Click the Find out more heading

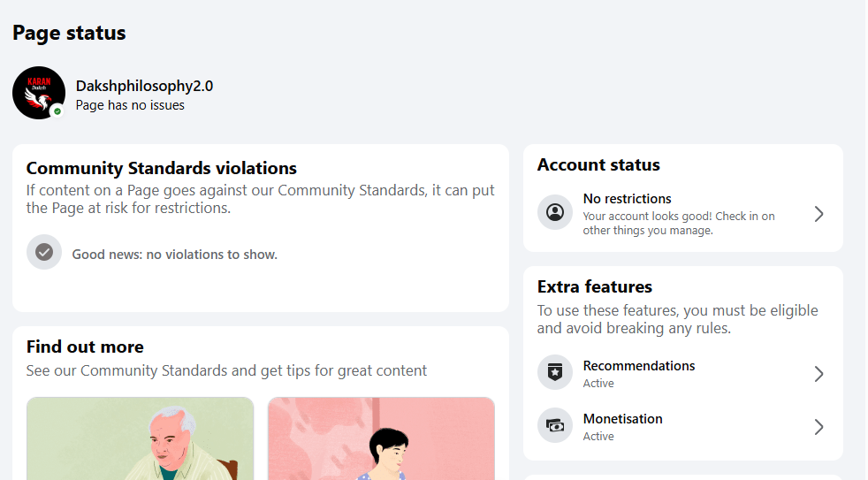[x=85, y=347]
